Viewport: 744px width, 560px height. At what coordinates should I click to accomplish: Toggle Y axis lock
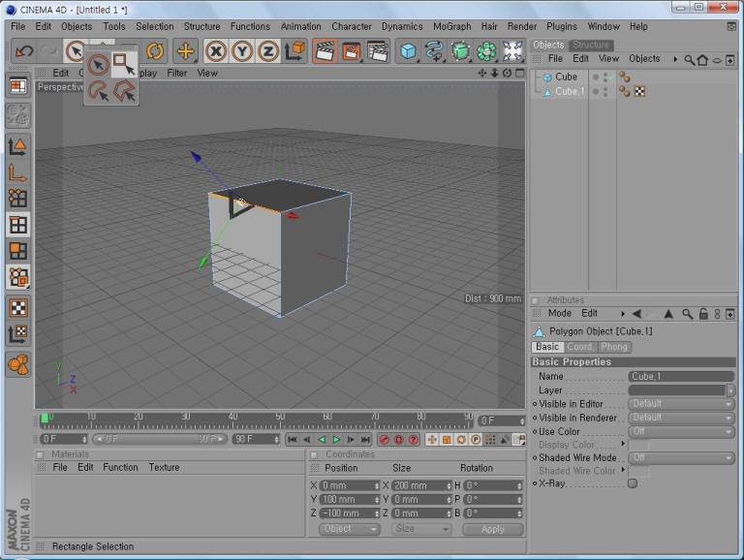pyautogui.click(x=242, y=50)
